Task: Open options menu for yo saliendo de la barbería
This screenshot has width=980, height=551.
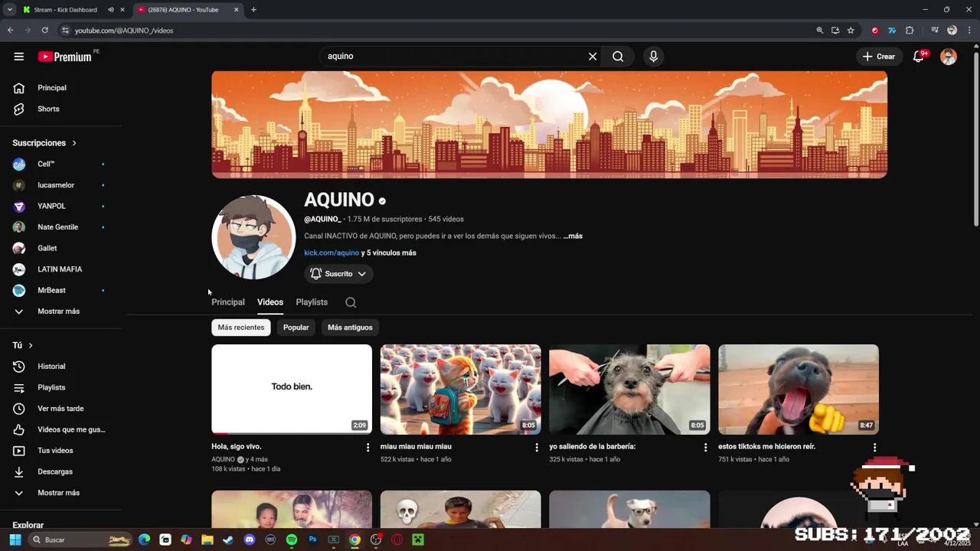Action: coord(706,448)
